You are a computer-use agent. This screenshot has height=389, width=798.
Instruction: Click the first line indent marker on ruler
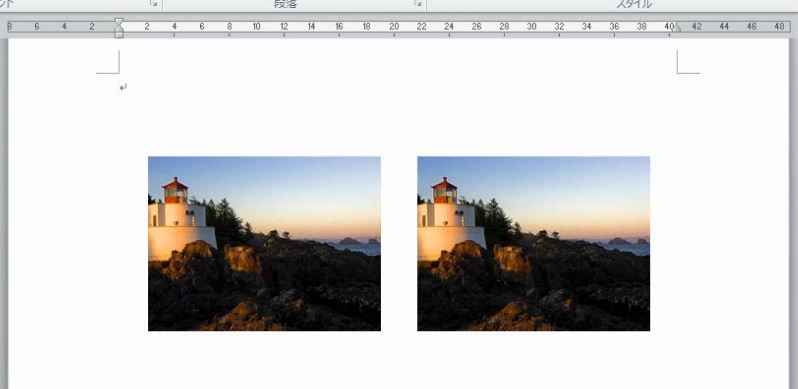point(119,22)
